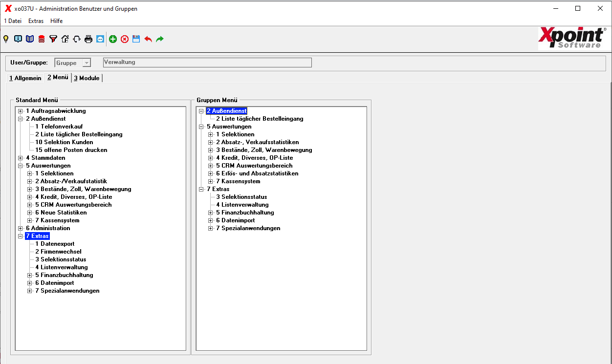Select 15 offene Posten drucken
This screenshot has width=612, height=364.
(71, 150)
